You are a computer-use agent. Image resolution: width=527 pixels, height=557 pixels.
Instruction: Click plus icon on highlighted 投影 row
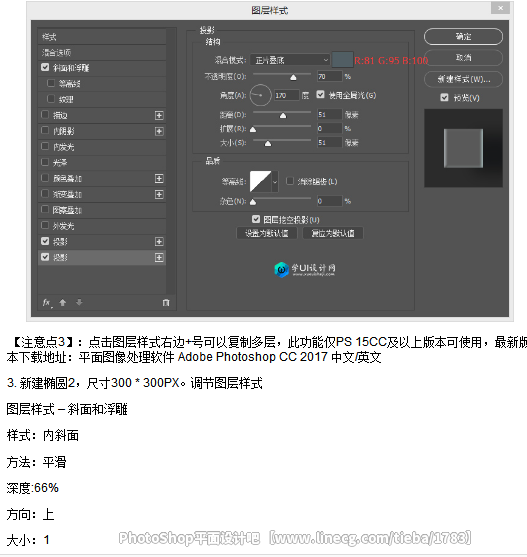(x=159, y=258)
